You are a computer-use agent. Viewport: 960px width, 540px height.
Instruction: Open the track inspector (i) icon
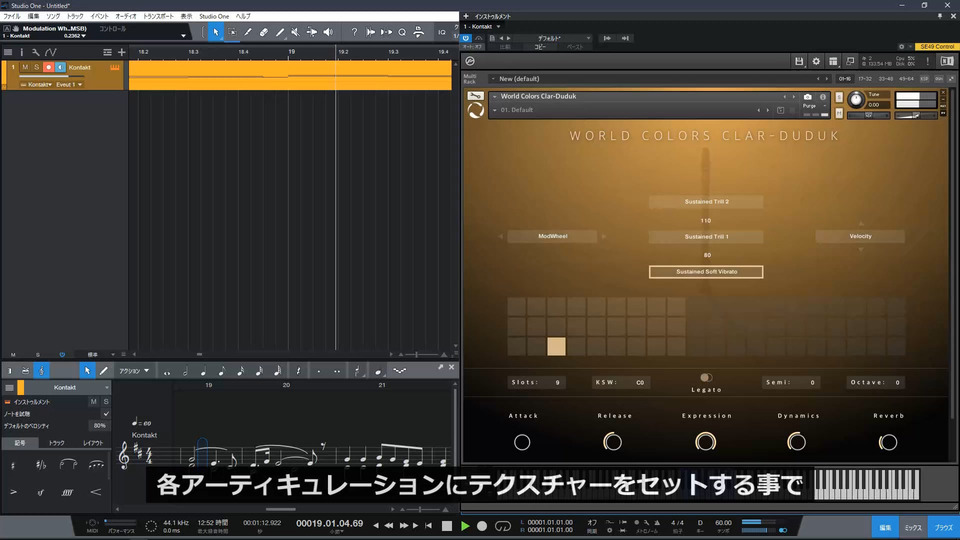(x=21, y=52)
